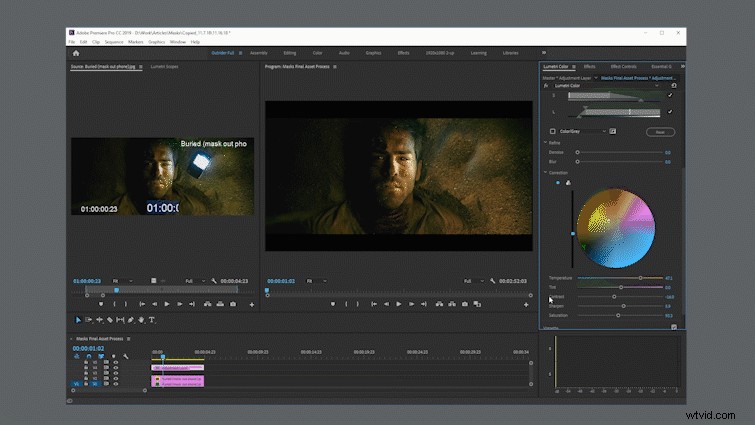Viewport: 755px width, 425px height.
Task: Collapse the Refine section
Action: point(546,142)
